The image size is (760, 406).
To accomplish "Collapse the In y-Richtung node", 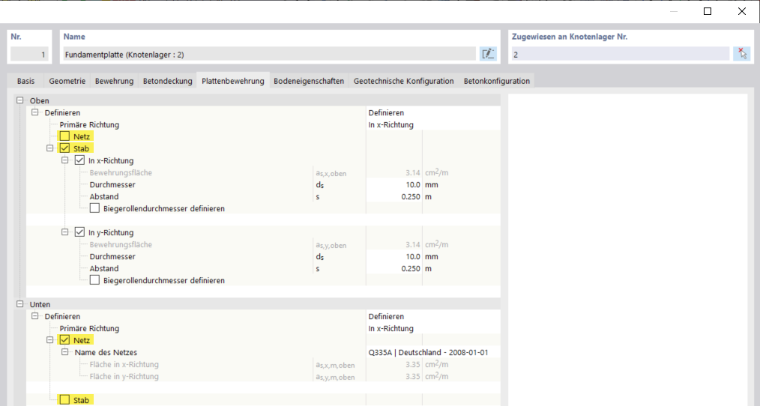I will point(65,232).
